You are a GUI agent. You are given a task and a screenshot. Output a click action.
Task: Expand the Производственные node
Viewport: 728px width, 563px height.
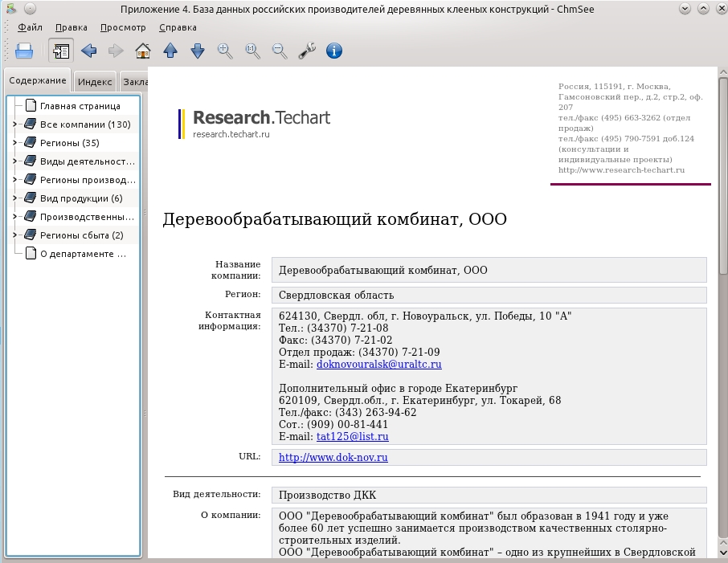point(14,217)
